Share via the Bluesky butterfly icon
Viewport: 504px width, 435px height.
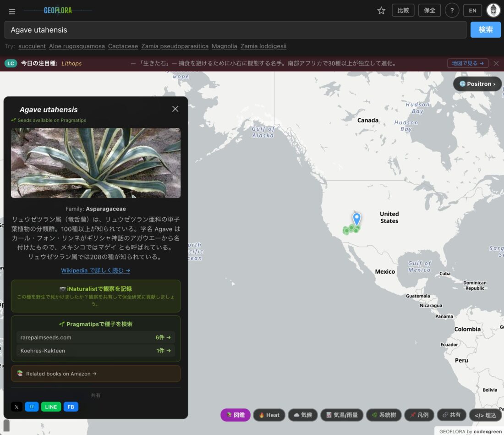32,407
